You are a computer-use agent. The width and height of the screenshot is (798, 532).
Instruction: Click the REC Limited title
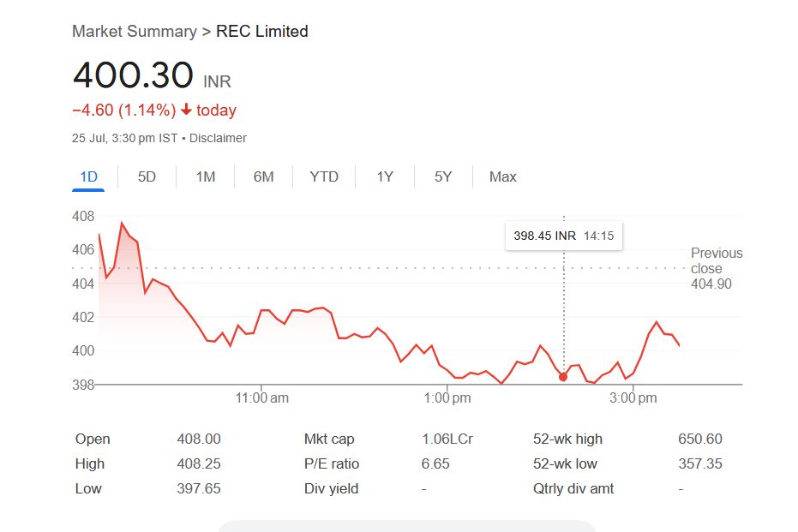[x=261, y=32]
